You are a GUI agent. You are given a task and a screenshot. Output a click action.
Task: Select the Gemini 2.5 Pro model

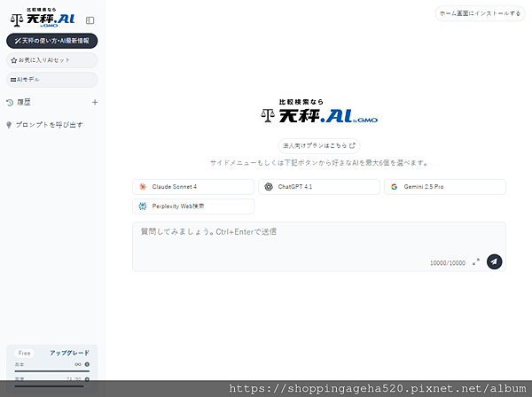tap(445, 187)
